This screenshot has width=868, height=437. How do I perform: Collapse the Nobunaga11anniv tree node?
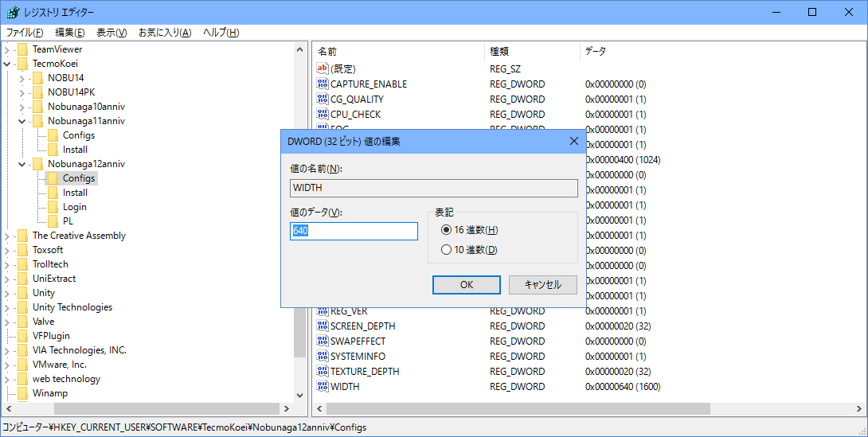[x=22, y=121]
